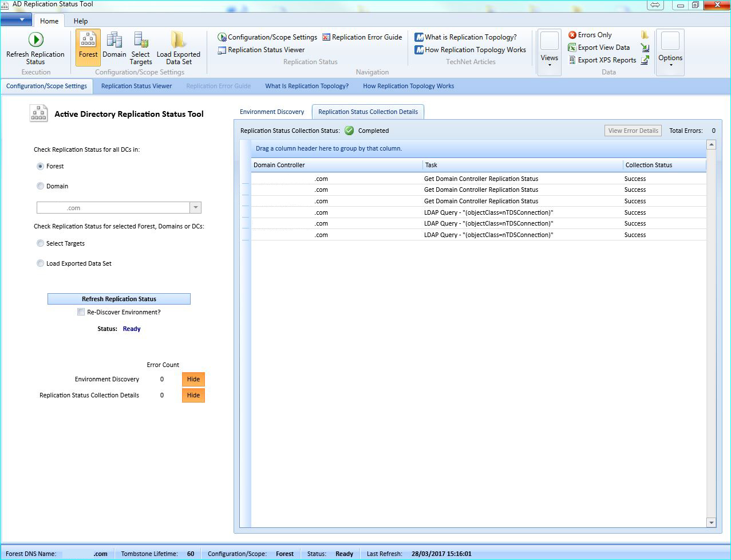
Task: Click Load Exported Data Set ribbon icon
Action: point(178,48)
